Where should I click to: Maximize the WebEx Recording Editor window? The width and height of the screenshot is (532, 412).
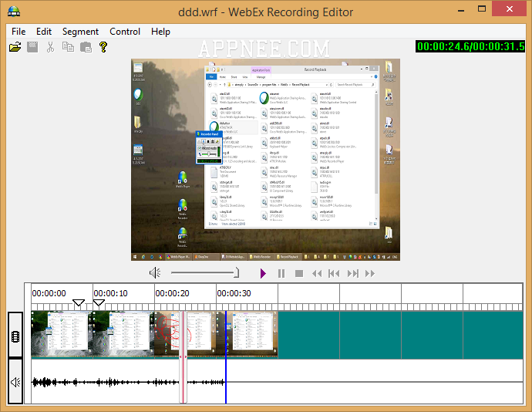[x=482, y=9]
